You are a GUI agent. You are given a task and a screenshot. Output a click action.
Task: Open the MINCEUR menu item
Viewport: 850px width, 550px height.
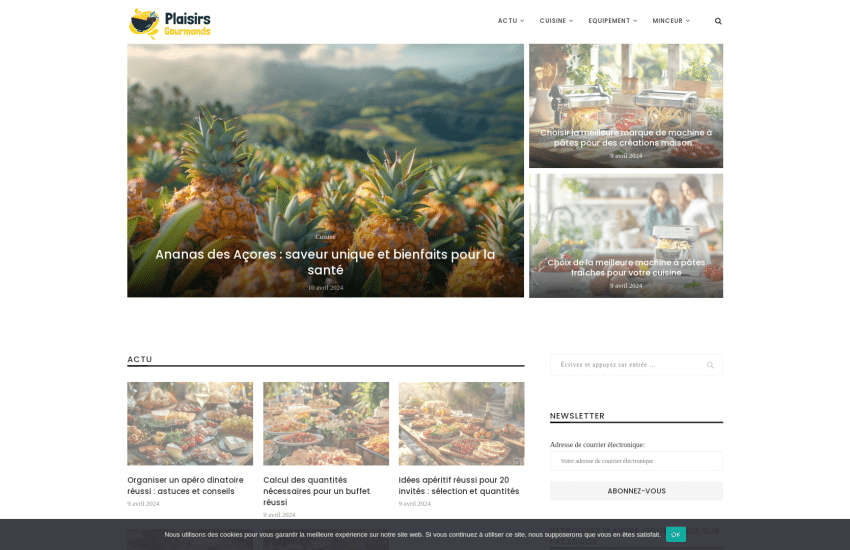click(671, 21)
